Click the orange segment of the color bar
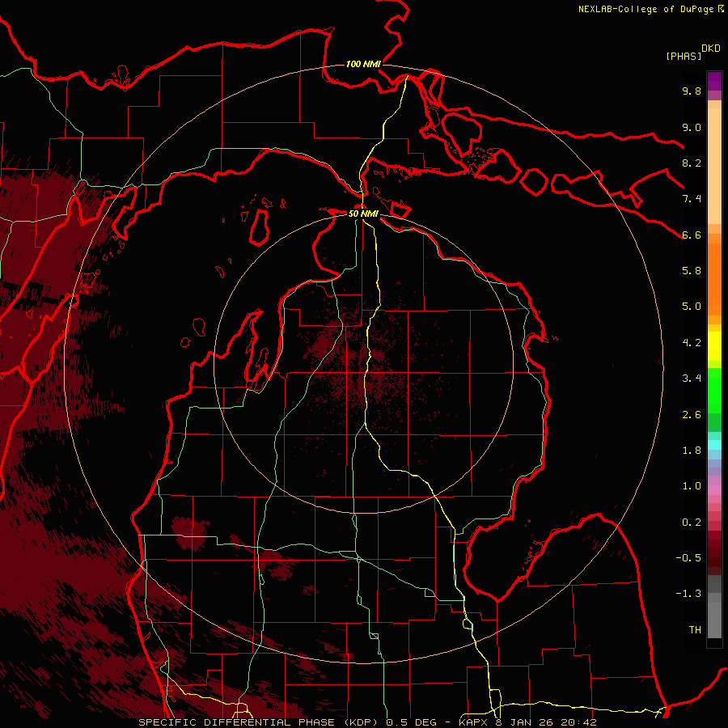728x728 pixels. click(x=714, y=279)
